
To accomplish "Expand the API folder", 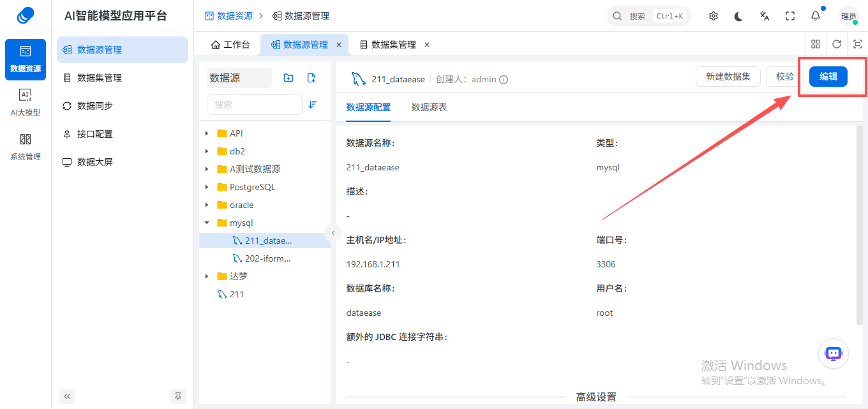I will pyautogui.click(x=207, y=133).
